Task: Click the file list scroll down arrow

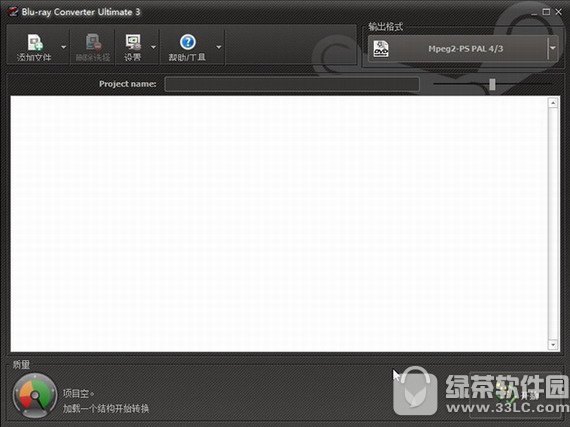Action: 553,344
